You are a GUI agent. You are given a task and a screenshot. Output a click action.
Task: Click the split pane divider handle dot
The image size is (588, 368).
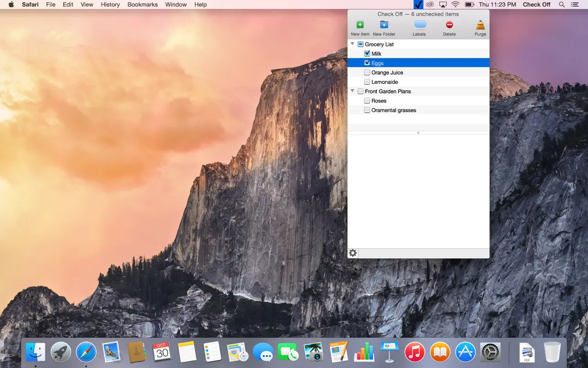(418, 133)
